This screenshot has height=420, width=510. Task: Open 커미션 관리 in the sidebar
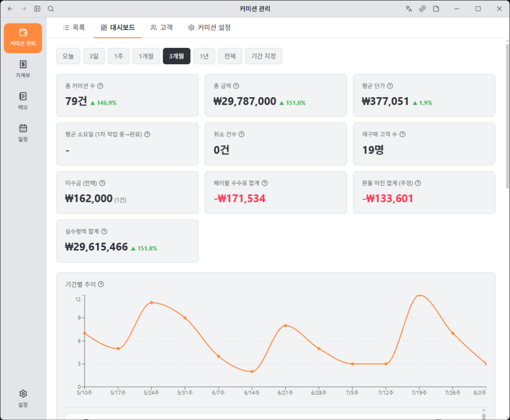(x=23, y=38)
